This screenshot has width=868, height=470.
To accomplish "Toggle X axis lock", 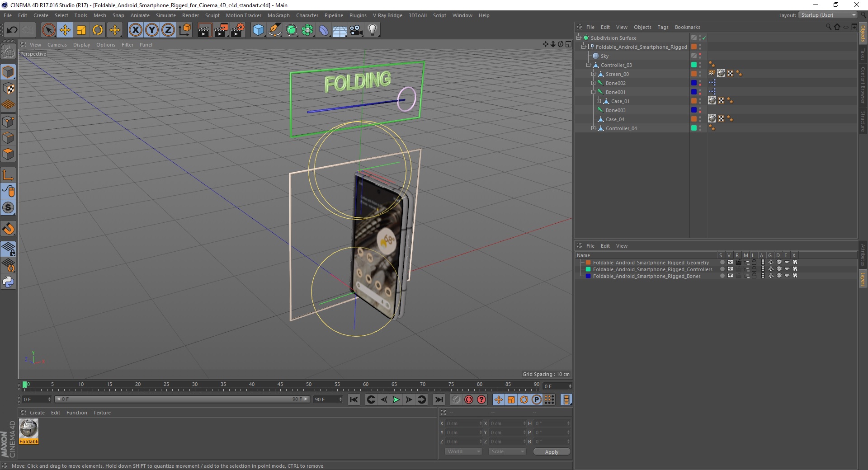I will tap(136, 30).
